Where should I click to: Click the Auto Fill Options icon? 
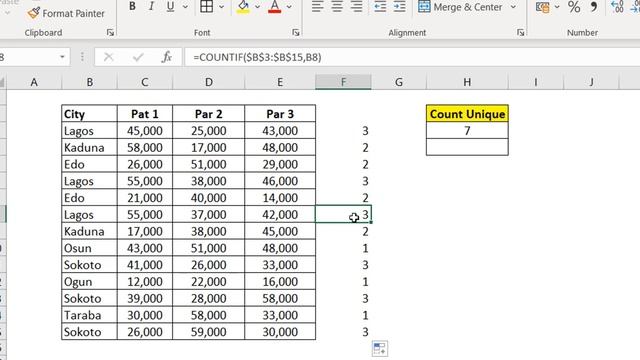pyautogui.click(x=380, y=349)
